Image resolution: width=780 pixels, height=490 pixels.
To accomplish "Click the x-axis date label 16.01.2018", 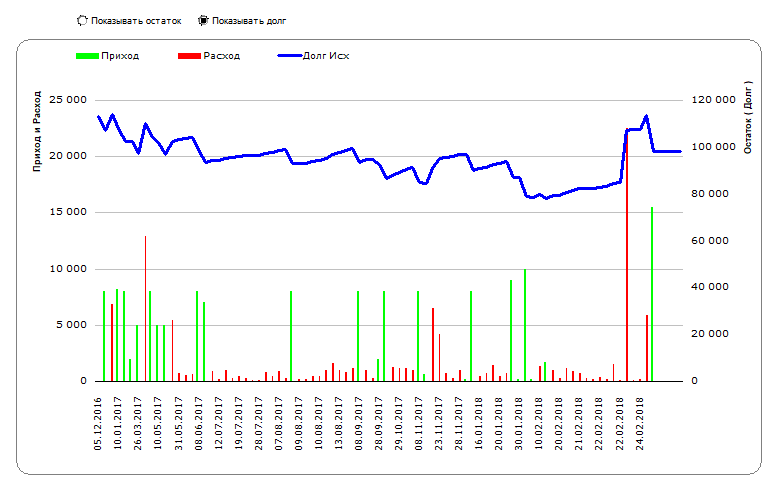I will (x=479, y=424).
